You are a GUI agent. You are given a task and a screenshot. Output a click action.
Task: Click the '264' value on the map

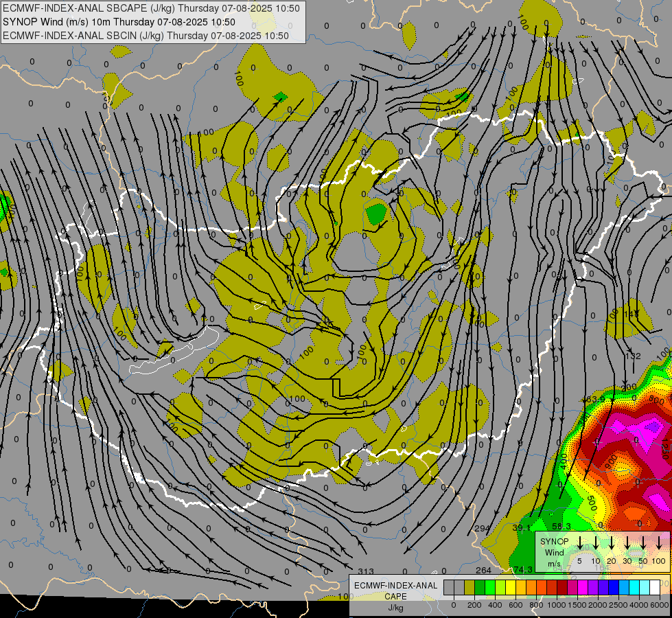tap(483, 570)
